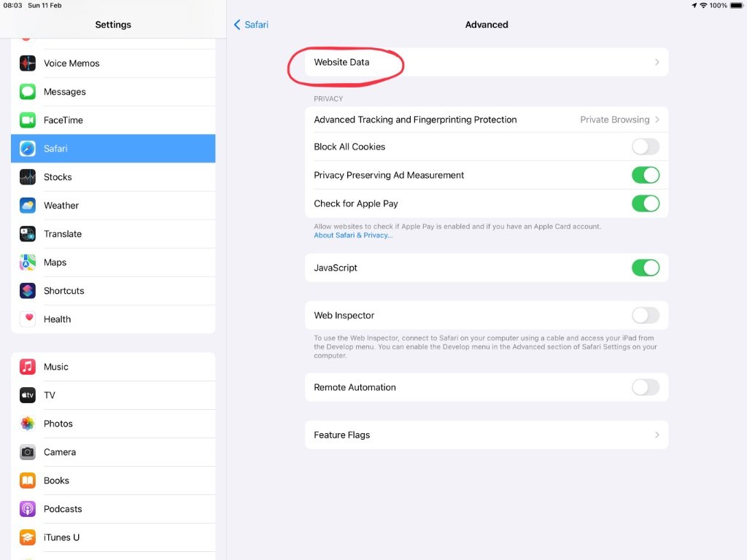This screenshot has height=560, width=747.
Task: Tap the Safari compass icon
Action: pyautogui.click(x=28, y=149)
